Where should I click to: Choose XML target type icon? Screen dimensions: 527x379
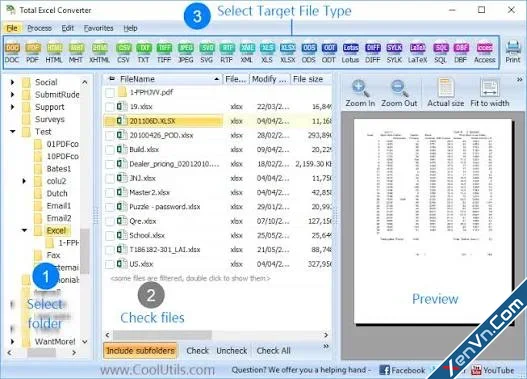coord(247,53)
